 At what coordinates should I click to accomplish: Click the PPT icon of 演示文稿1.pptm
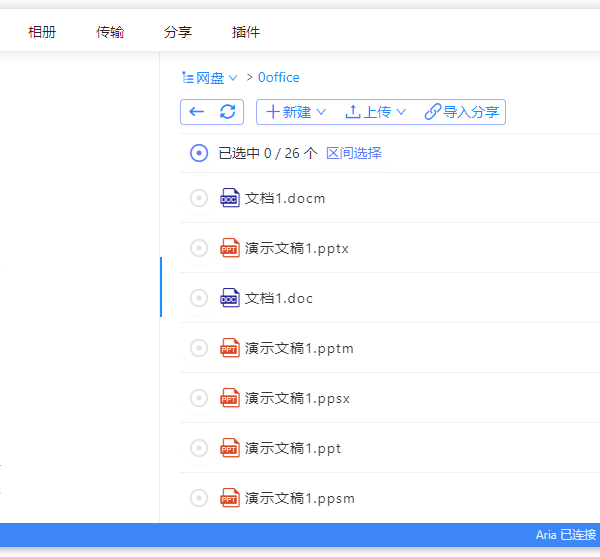[230, 348]
